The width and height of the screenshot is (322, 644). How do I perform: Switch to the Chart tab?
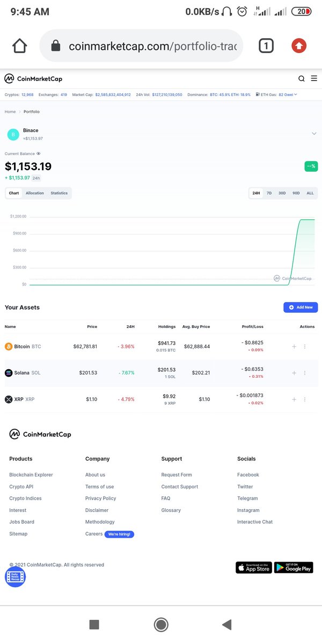(x=14, y=193)
